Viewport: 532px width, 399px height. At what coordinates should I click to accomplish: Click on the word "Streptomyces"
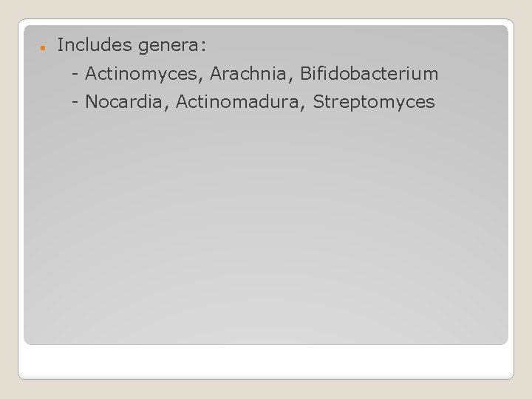tap(374, 103)
